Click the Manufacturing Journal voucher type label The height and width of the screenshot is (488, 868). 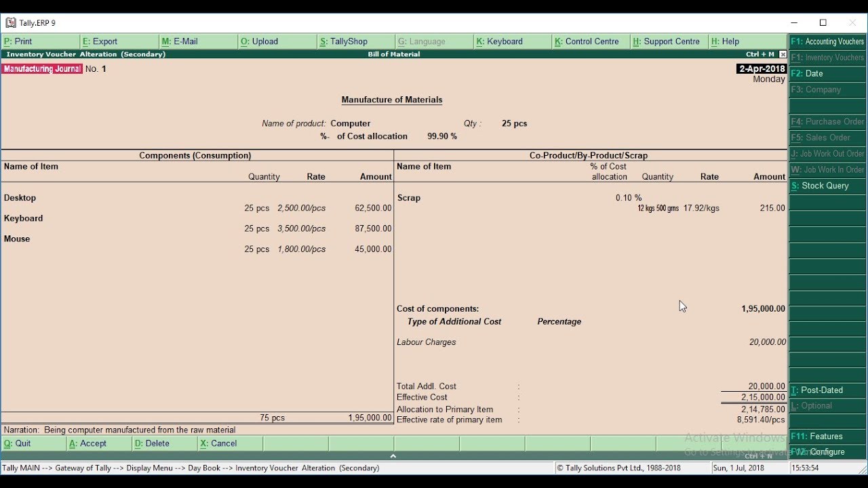42,69
